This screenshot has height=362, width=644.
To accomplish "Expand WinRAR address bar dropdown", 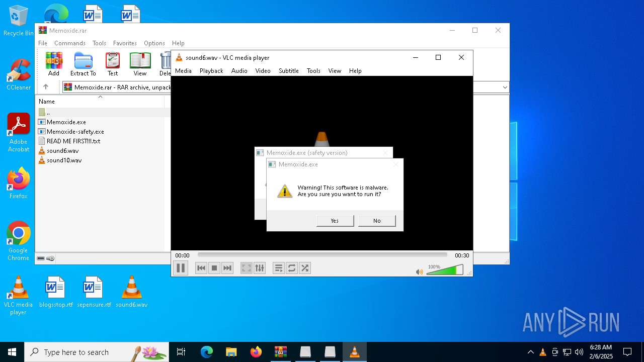I will [505, 87].
